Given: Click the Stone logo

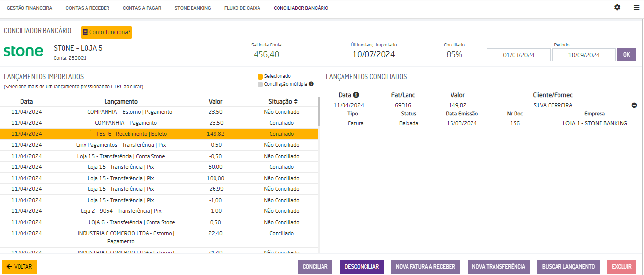Looking at the screenshot, I should click(23, 51).
